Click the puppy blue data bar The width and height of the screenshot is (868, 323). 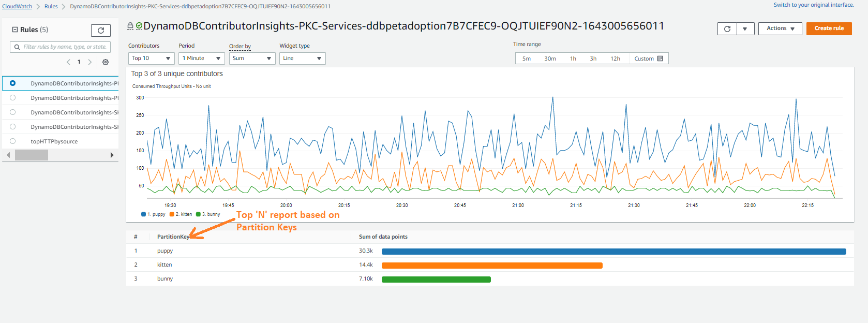pyautogui.click(x=614, y=252)
